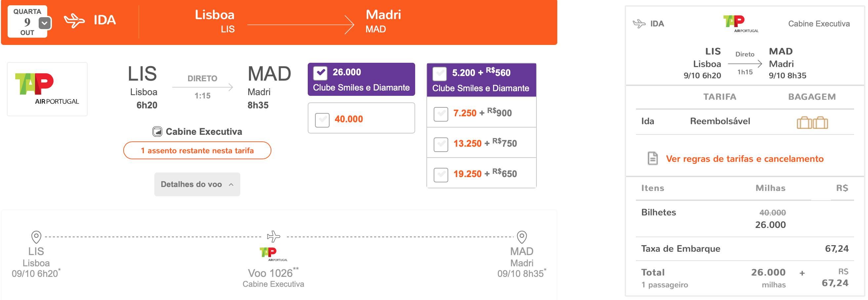Open the date dropdown next to Quarta 9 Out

tap(45, 23)
